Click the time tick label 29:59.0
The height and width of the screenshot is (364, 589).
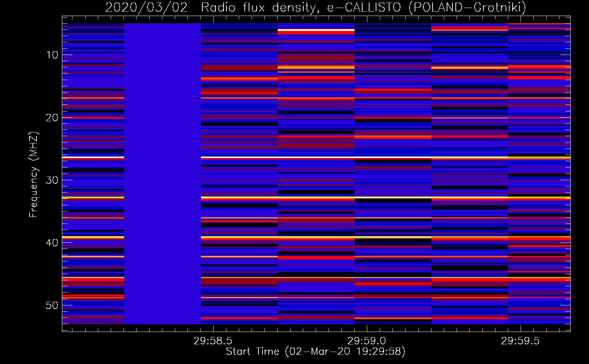[367, 341]
